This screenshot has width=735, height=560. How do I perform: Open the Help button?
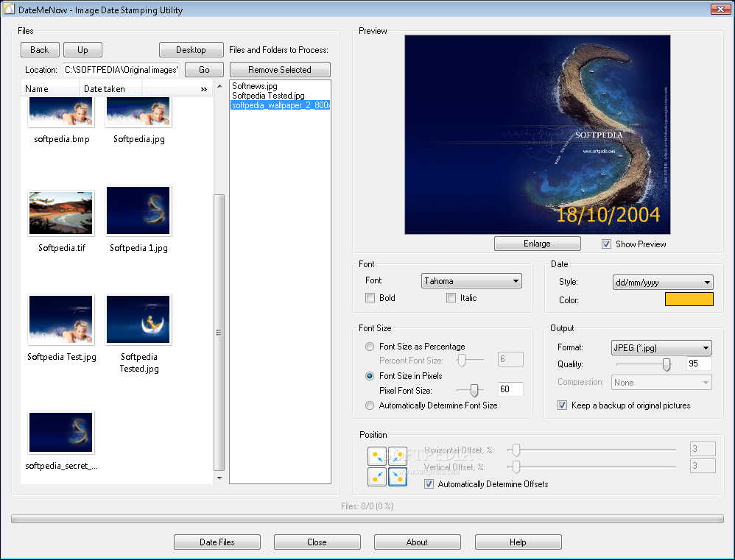click(x=518, y=542)
